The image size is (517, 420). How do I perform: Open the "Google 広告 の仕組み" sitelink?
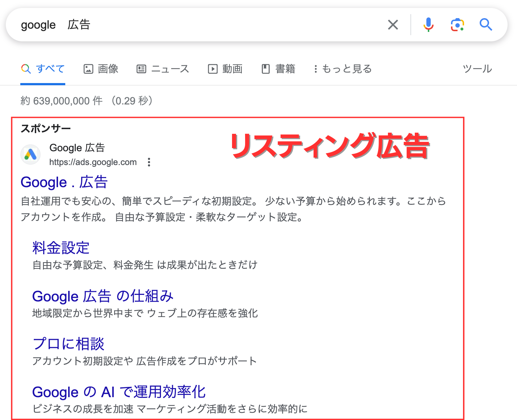coord(103,296)
